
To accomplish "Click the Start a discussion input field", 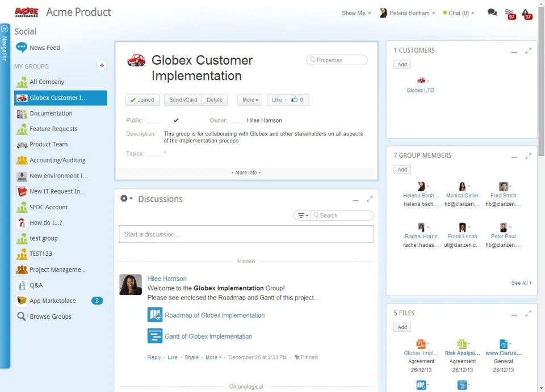I will click(x=246, y=234).
